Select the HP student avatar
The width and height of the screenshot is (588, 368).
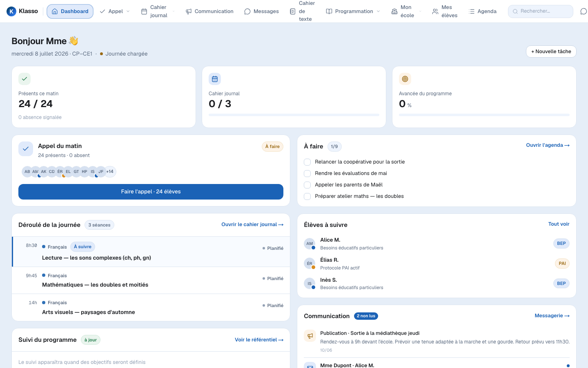pos(85,172)
